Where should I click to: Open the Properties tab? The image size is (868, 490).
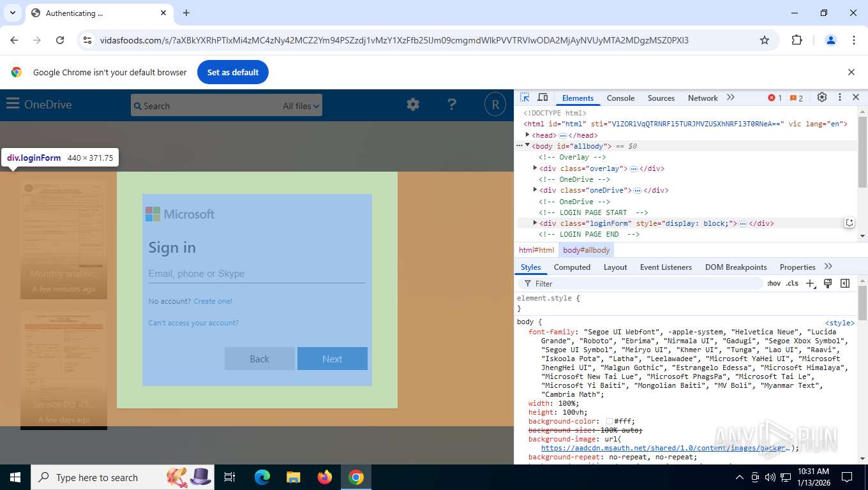(x=798, y=267)
